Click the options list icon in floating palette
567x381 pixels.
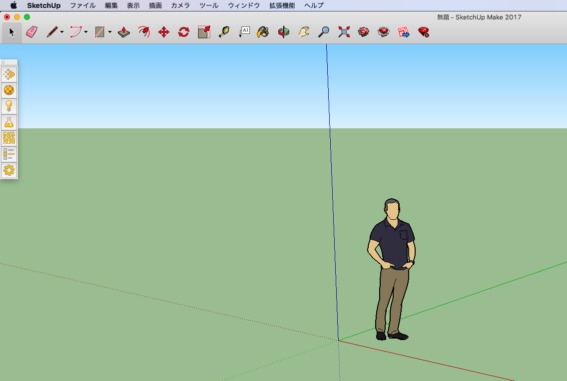pos(9,154)
